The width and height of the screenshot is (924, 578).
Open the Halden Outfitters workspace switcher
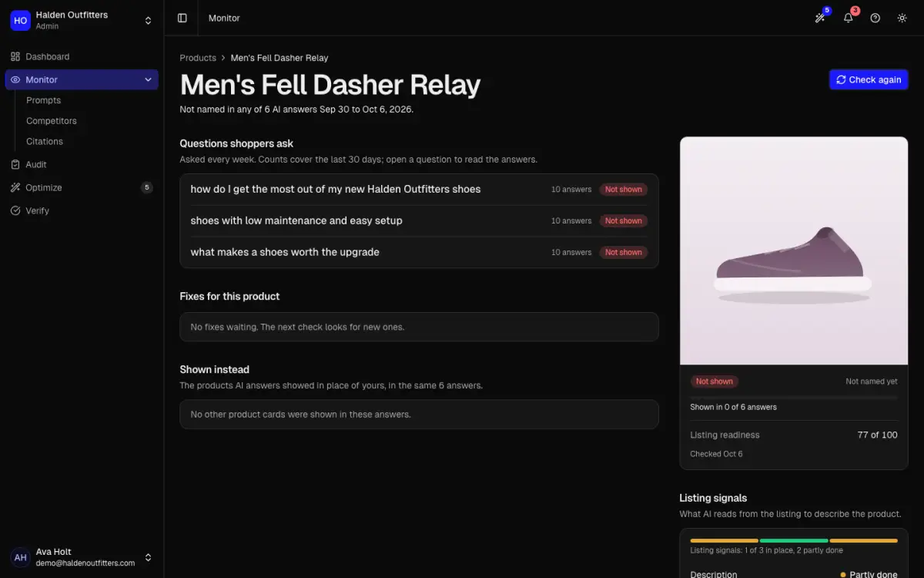82,20
